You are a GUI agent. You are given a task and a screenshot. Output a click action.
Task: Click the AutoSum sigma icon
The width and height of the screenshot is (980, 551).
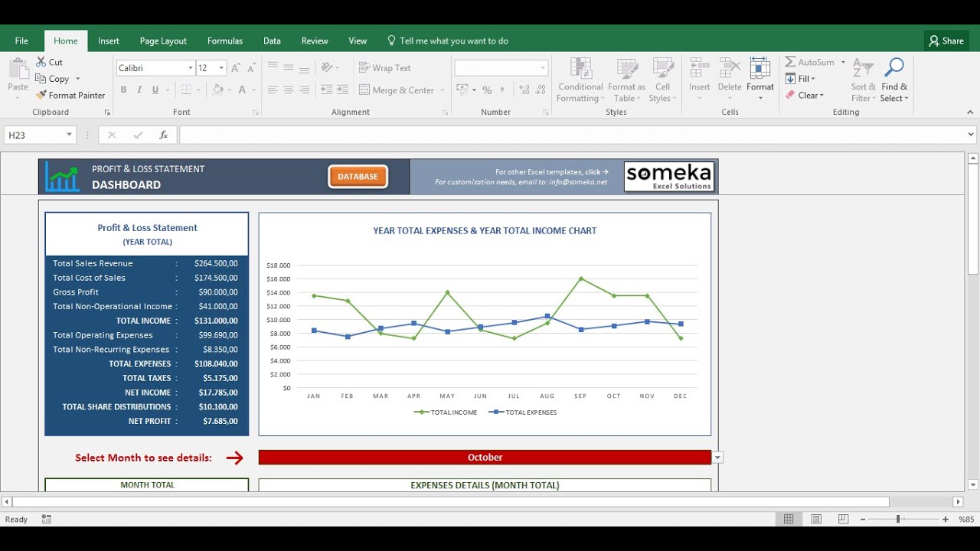pyautogui.click(x=790, y=62)
